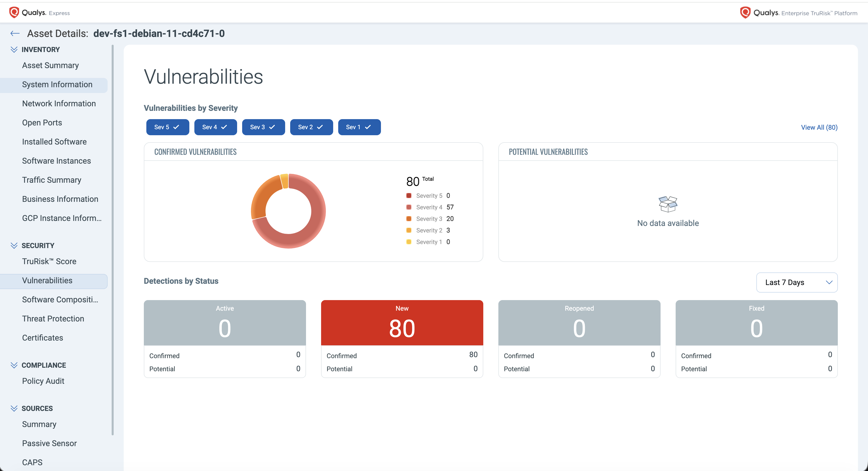This screenshot has height=471, width=868.
Task: Click the New Confirmed value 80
Action: 473,354
